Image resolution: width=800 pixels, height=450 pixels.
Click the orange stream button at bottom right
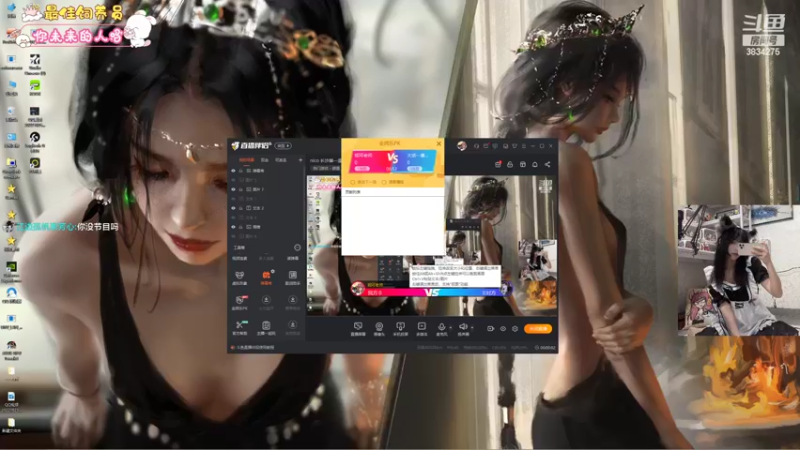pyautogui.click(x=538, y=329)
